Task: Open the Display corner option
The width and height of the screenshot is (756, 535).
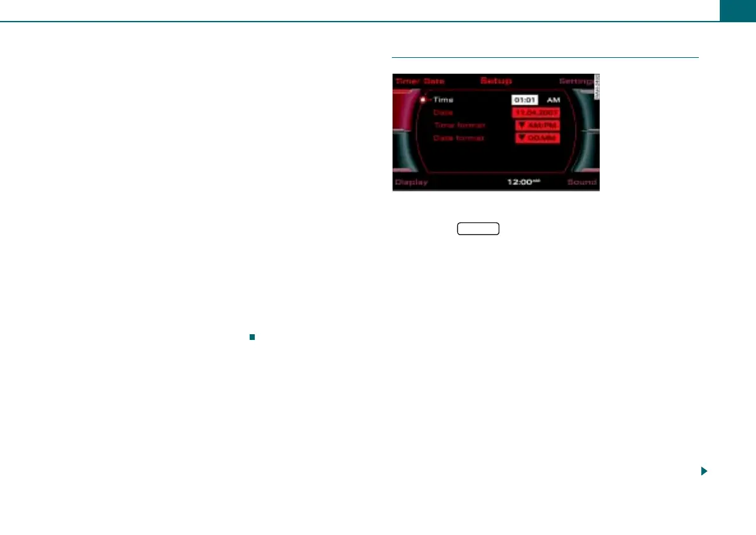Action: click(411, 182)
